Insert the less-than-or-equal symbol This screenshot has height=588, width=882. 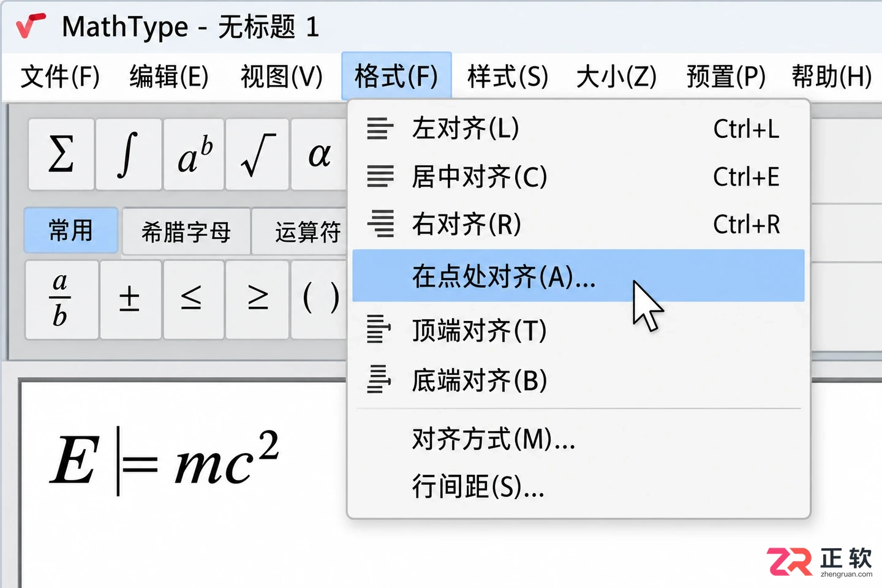(x=194, y=300)
